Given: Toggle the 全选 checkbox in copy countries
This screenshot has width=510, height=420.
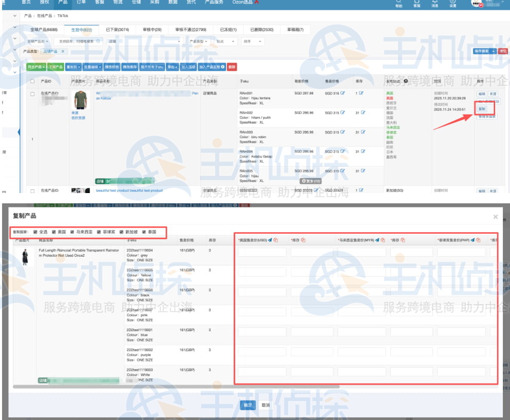Looking at the screenshot, I should [x=35, y=232].
